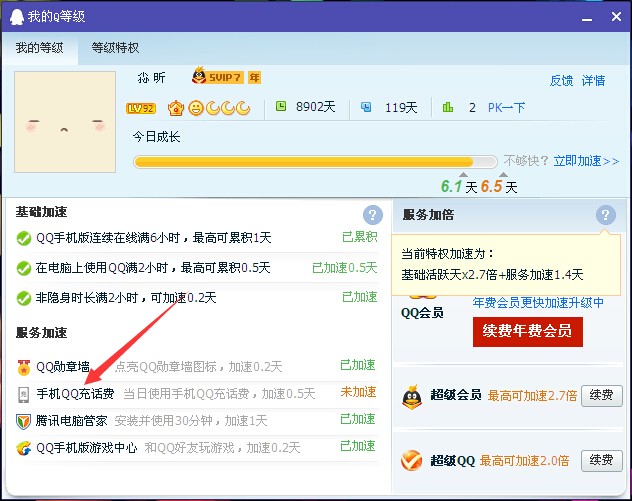Click the LV92 level badge

(x=139, y=108)
